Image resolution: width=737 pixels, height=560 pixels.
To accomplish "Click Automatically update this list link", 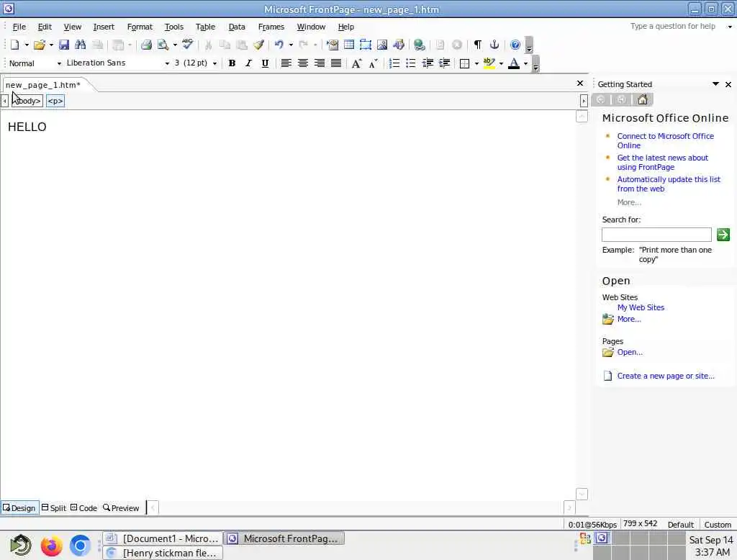I will pyautogui.click(x=669, y=184).
